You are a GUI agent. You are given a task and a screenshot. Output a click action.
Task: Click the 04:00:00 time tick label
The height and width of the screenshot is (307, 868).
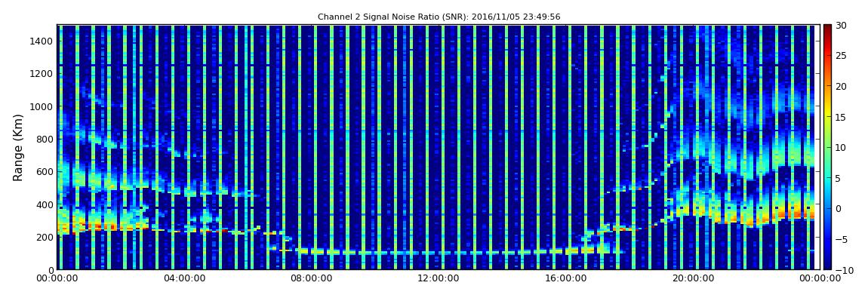pos(183,279)
